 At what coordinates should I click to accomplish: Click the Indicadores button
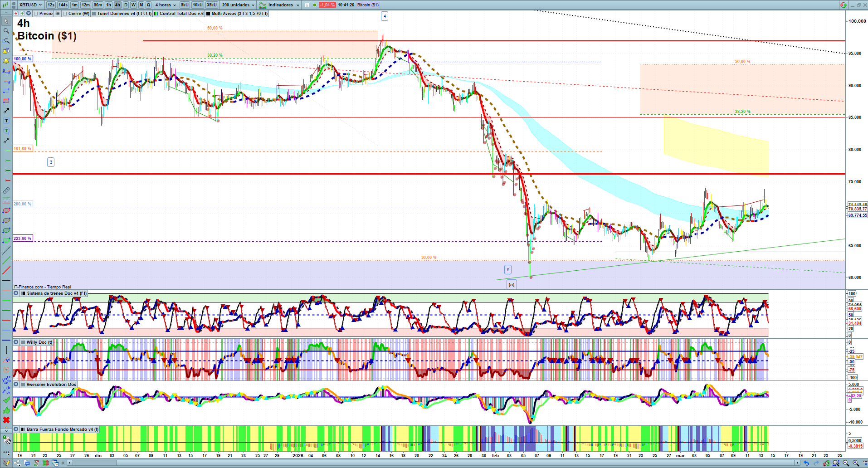(x=280, y=5)
